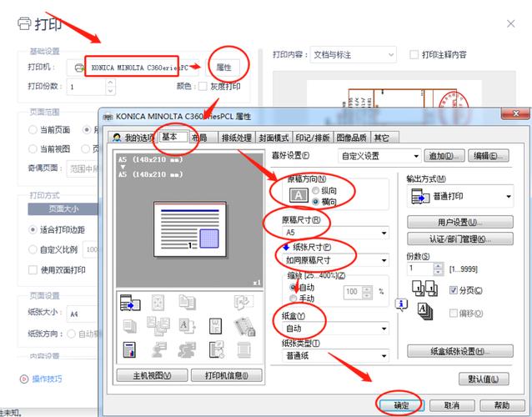
Task: Select 手动 zoom option
Action: (x=293, y=299)
